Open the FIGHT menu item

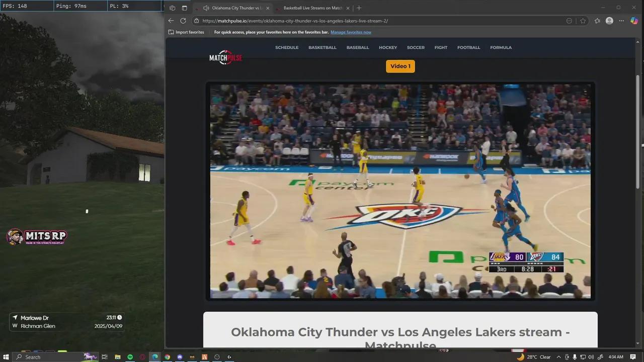441,48
